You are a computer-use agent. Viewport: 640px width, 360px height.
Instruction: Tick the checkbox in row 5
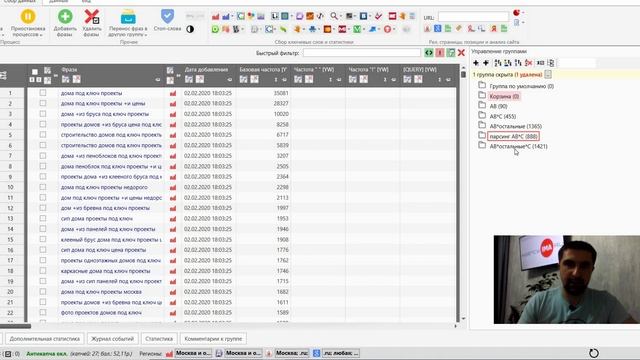(x=43, y=135)
